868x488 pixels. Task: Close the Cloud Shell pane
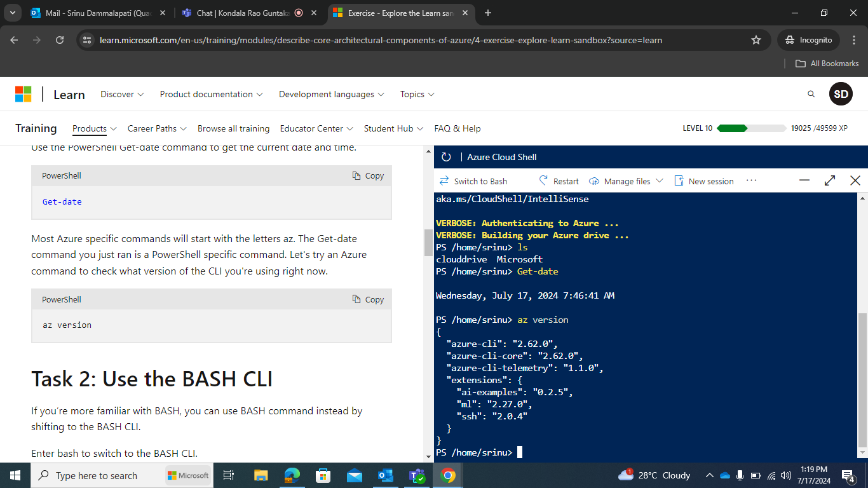point(855,180)
